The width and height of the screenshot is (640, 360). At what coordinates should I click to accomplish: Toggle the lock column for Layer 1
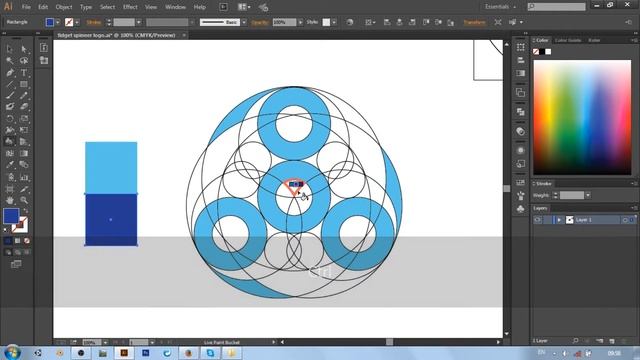[547, 220]
